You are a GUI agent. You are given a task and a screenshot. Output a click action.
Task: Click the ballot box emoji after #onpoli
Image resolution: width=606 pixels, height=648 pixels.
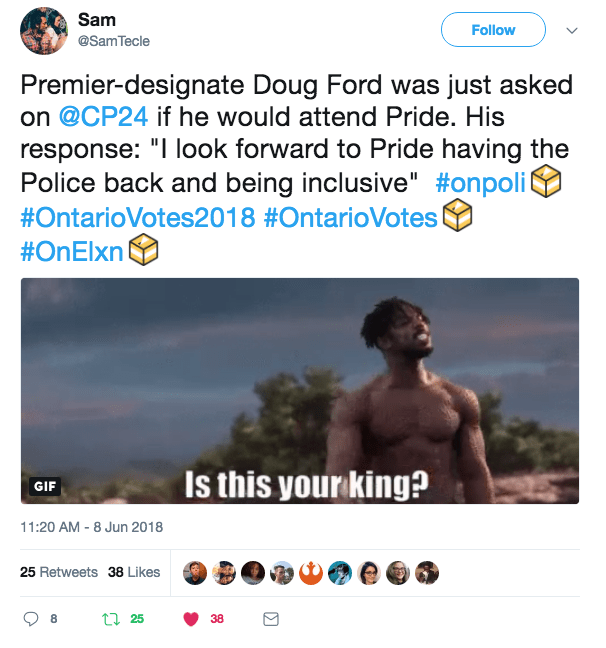click(x=545, y=182)
